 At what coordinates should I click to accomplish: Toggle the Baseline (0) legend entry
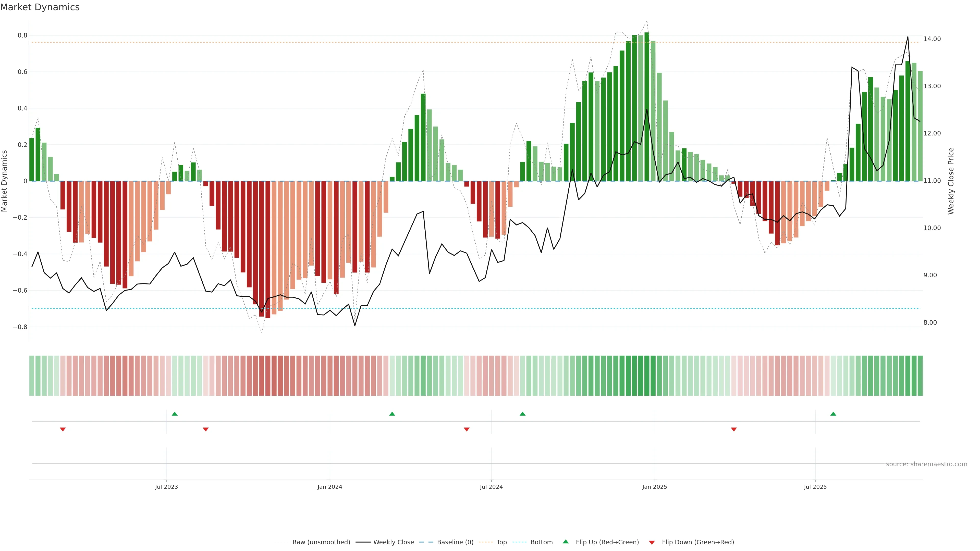point(455,542)
